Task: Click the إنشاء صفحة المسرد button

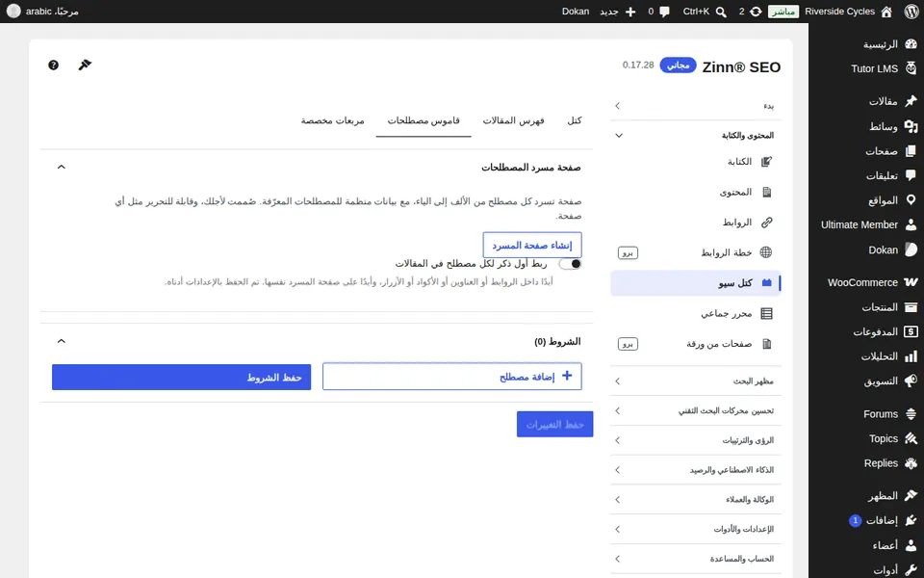Action: coord(532,246)
